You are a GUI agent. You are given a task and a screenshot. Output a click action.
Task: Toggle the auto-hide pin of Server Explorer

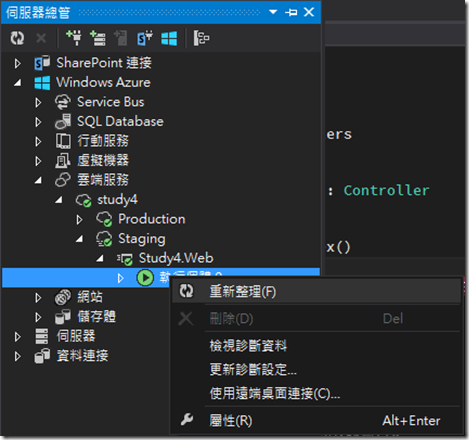point(291,13)
